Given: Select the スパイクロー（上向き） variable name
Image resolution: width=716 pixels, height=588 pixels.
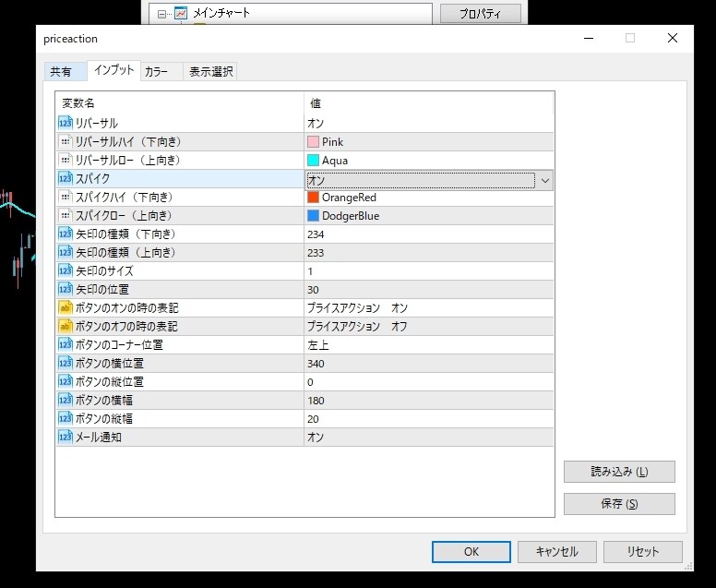Looking at the screenshot, I should pos(125,215).
